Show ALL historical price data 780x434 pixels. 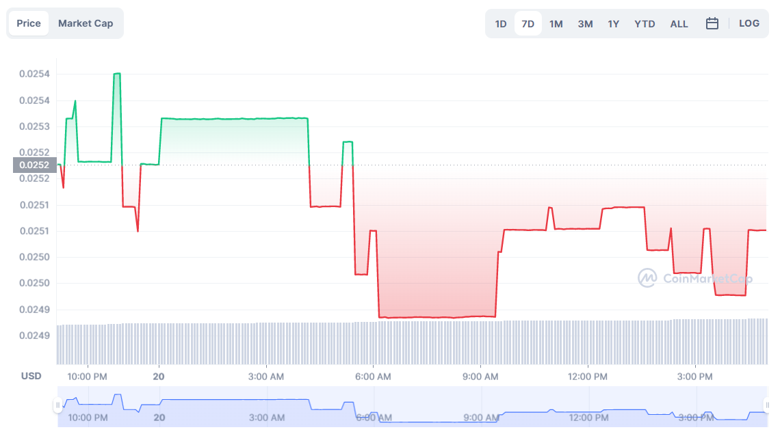click(679, 24)
